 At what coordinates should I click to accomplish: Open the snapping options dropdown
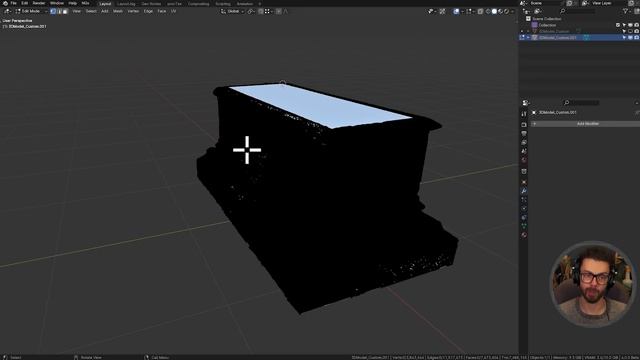point(267,11)
